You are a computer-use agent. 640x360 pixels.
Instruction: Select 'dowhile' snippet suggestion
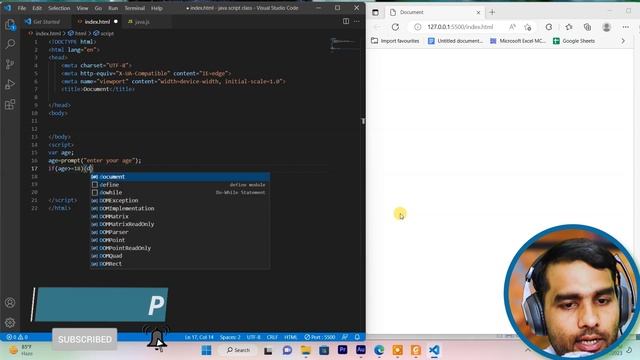point(180,192)
